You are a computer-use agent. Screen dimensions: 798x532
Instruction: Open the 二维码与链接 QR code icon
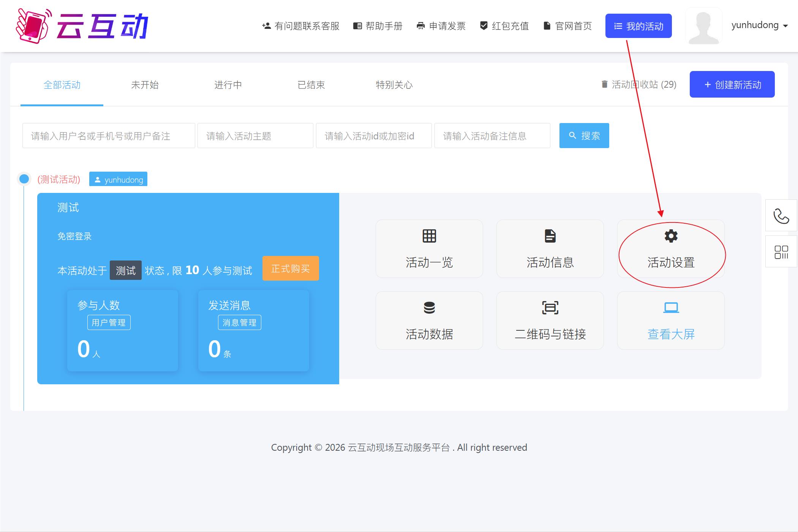coord(550,308)
